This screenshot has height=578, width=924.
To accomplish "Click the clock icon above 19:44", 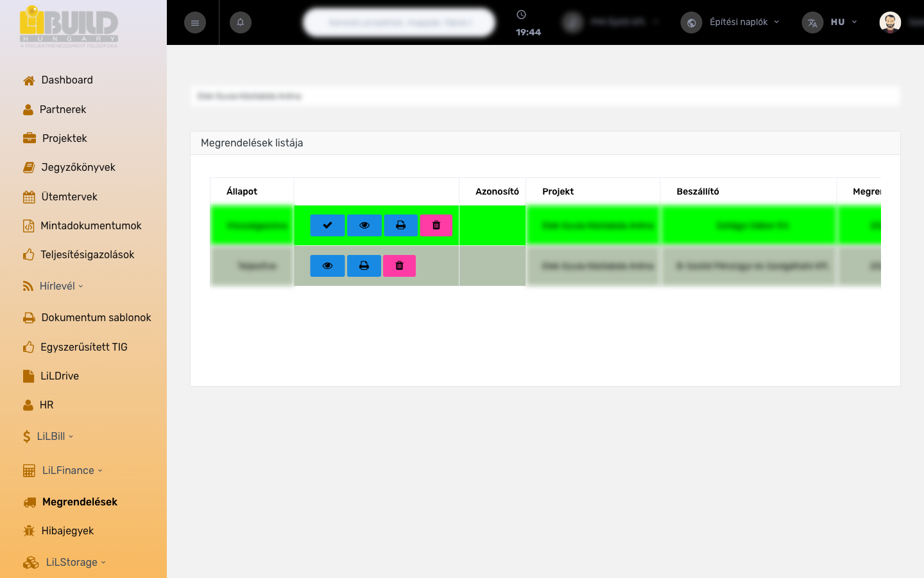I will click(521, 15).
